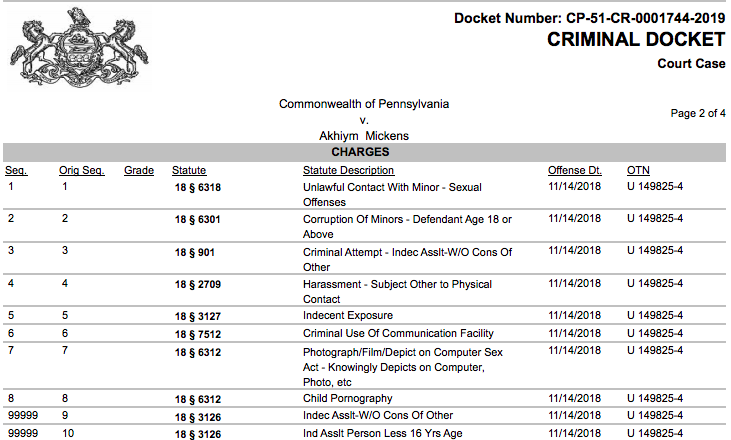Screen dimensions: 731x440
Task: Click defendant name Akhiym Mickens
Action: pyautogui.click(x=364, y=136)
